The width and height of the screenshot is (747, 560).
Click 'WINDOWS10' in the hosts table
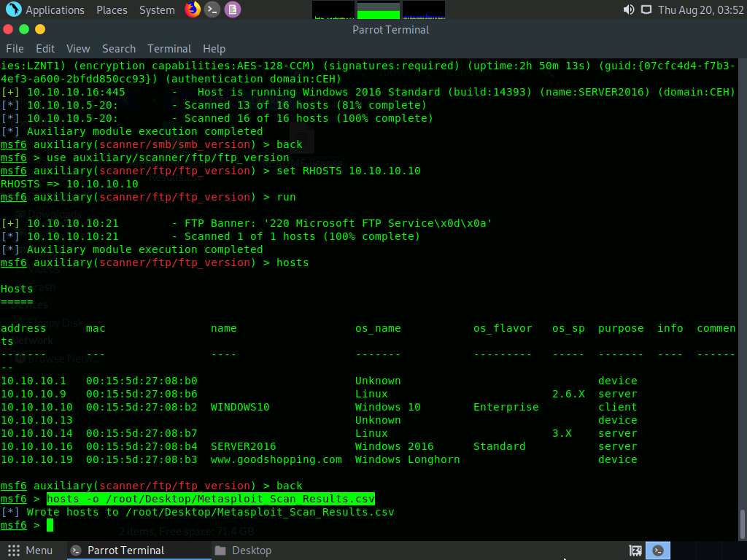point(240,407)
